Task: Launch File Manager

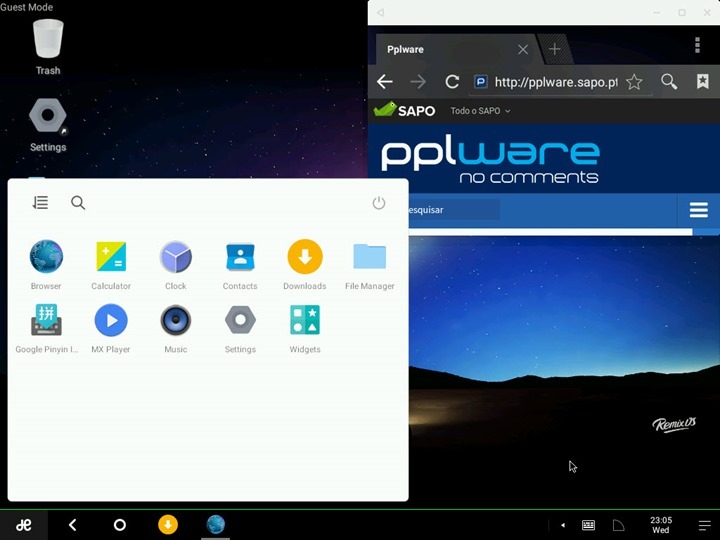Action: point(370,264)
